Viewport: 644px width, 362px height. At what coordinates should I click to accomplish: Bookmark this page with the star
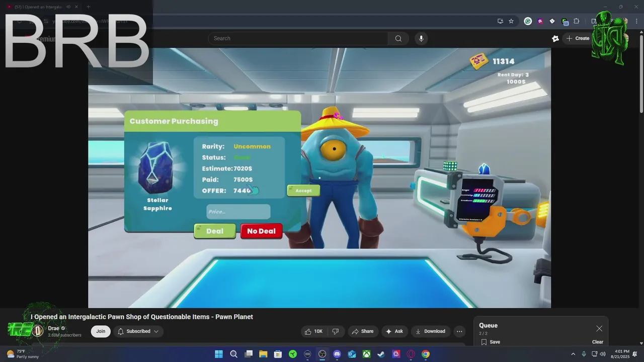point(511,21)
